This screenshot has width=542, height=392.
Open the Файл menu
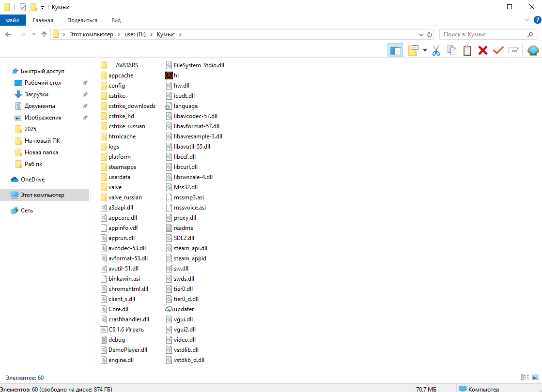(x=13, y=20)
